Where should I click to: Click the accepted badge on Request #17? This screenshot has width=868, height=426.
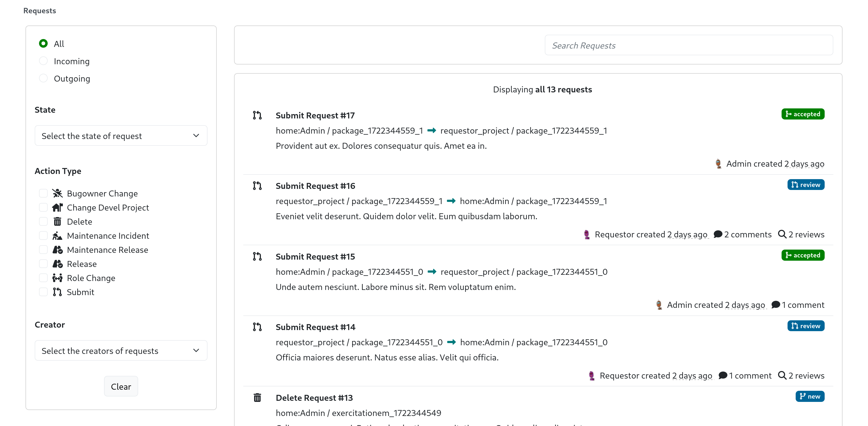coord(803,114)
